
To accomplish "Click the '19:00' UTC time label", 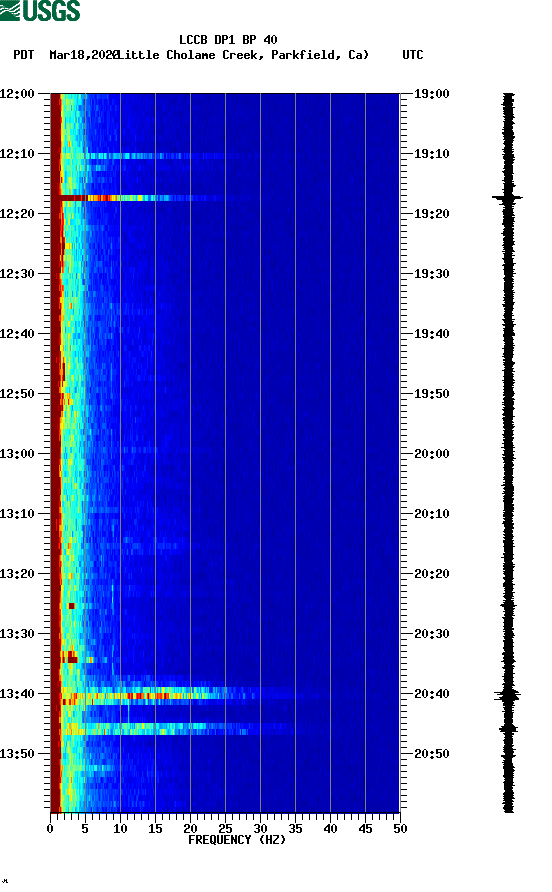I will pyautogui.click(x=431, y=93).
